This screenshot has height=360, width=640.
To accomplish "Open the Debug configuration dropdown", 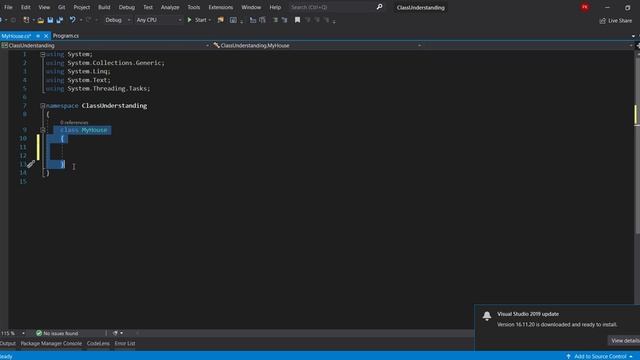I will point(118,20).
